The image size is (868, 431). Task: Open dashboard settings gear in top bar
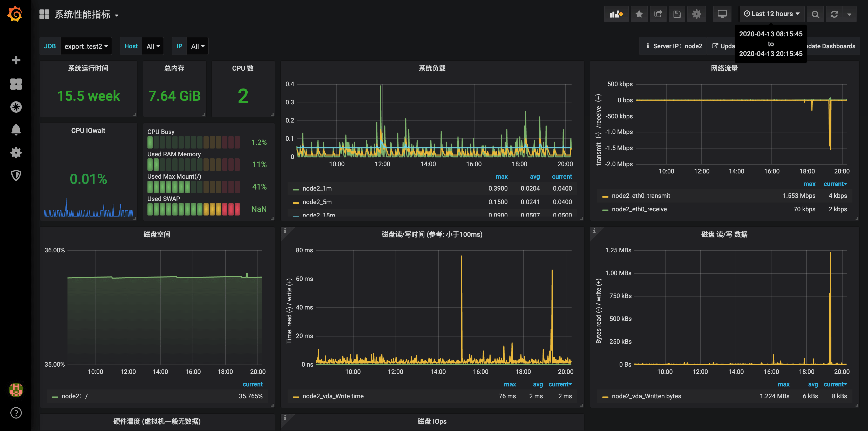(x=696, y=14)
